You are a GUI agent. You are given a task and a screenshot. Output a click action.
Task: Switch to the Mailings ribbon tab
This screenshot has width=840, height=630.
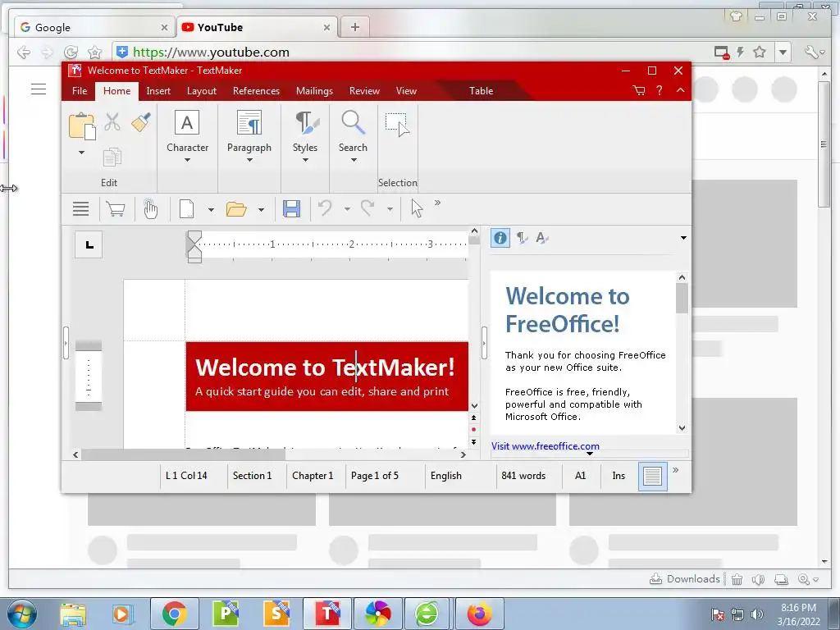[x=314, y=91]
